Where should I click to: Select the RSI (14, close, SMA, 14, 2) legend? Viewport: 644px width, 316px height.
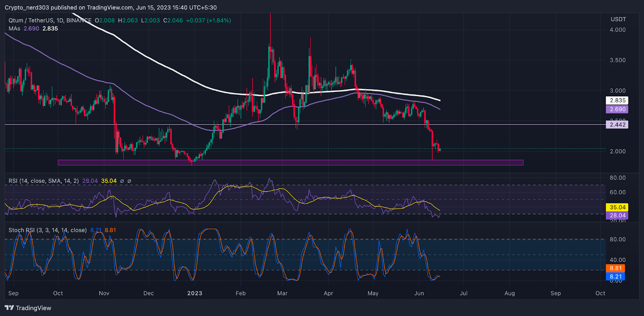(44, 181)
